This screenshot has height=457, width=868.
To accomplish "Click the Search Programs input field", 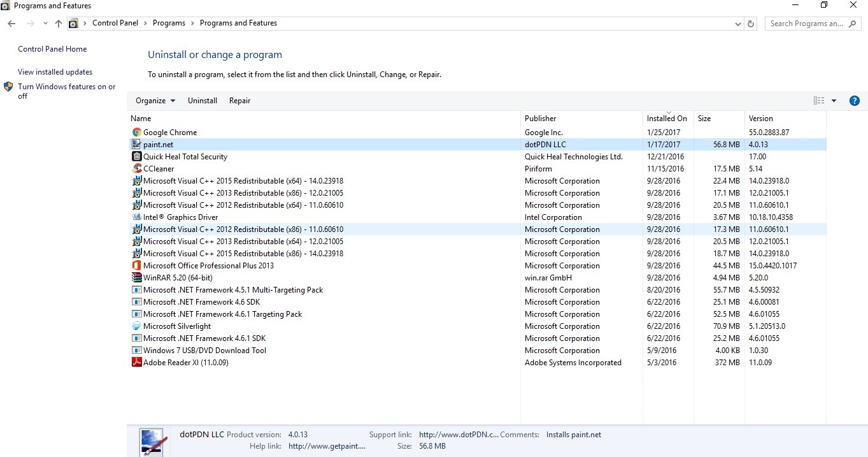I will (x=806, y=24).
